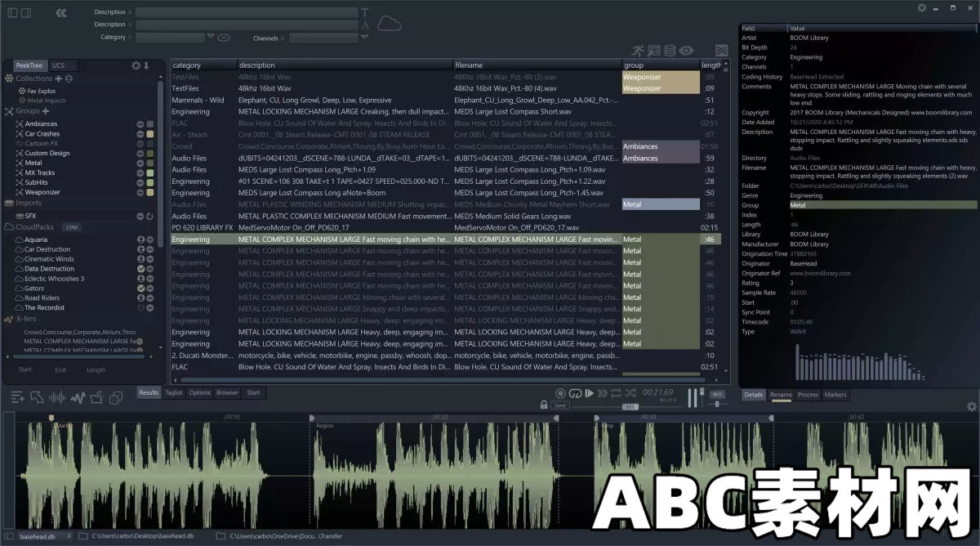Refresh the SFX import

click(x=149, y=216)
